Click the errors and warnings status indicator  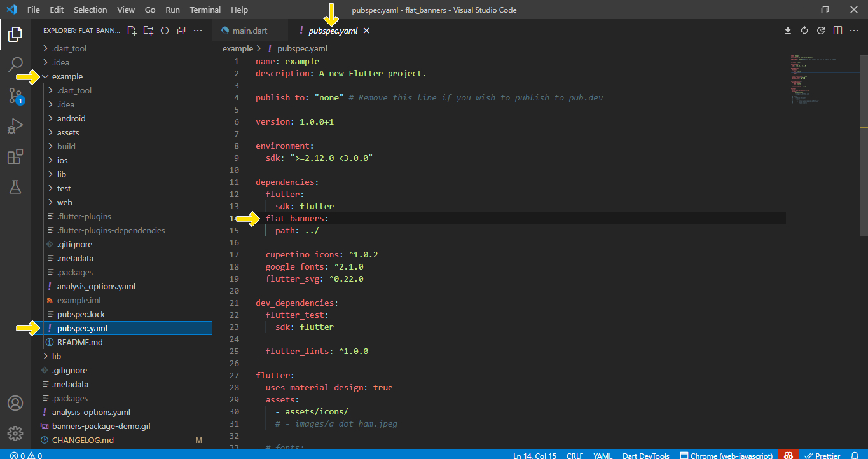click(26, 455)
